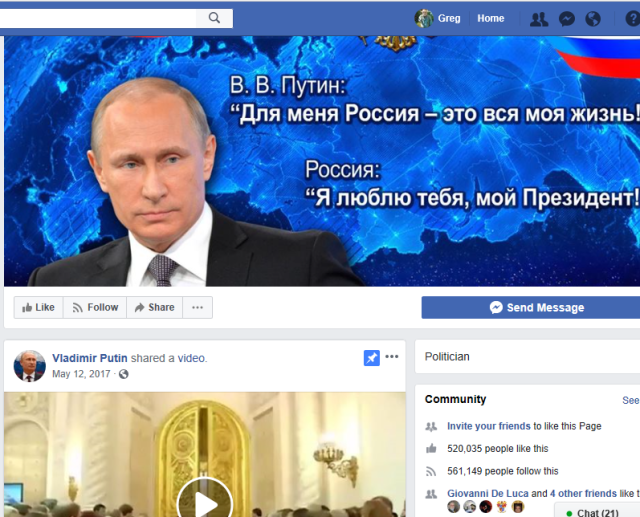Click the help question mark icon
This screenshot has width=640, height=517.
click(633, 19)
